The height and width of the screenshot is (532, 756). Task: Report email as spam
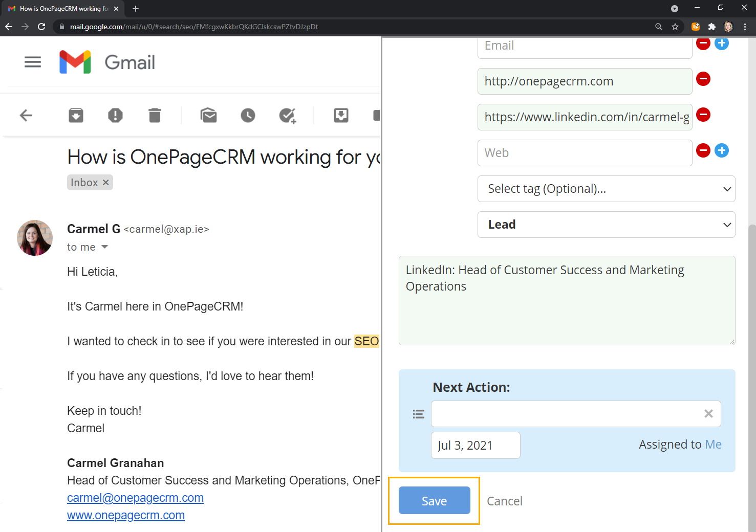[115, 116]
